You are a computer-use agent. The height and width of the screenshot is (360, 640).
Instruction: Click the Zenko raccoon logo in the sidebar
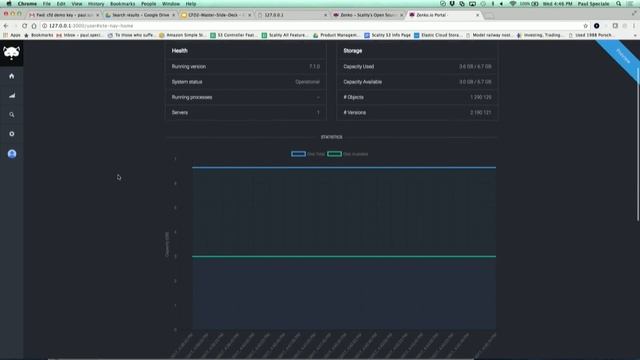pos(11,53)
